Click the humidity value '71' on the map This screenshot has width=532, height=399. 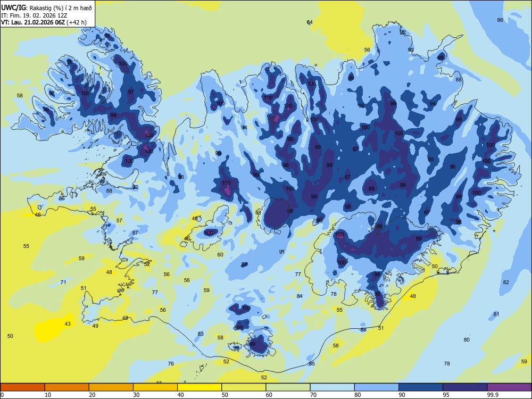tap(63, 282)
